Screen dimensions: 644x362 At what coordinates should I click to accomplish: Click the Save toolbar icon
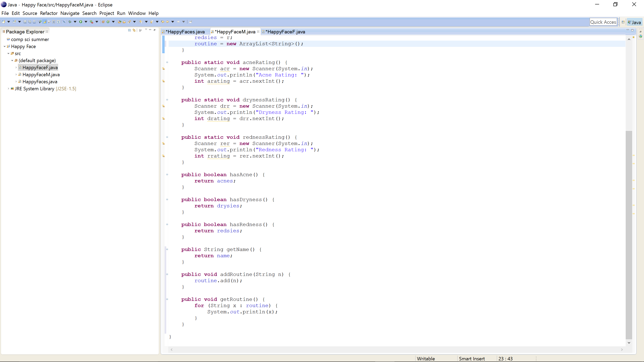(x=25, y=22)
